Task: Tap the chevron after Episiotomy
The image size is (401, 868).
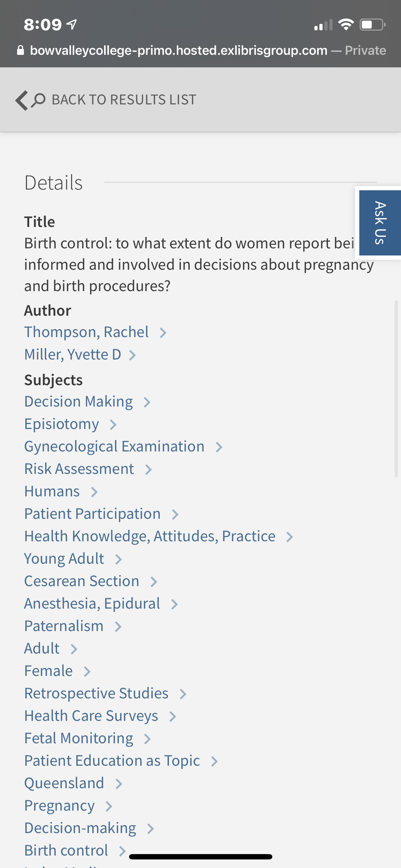Action: click(x=113, y=425)
